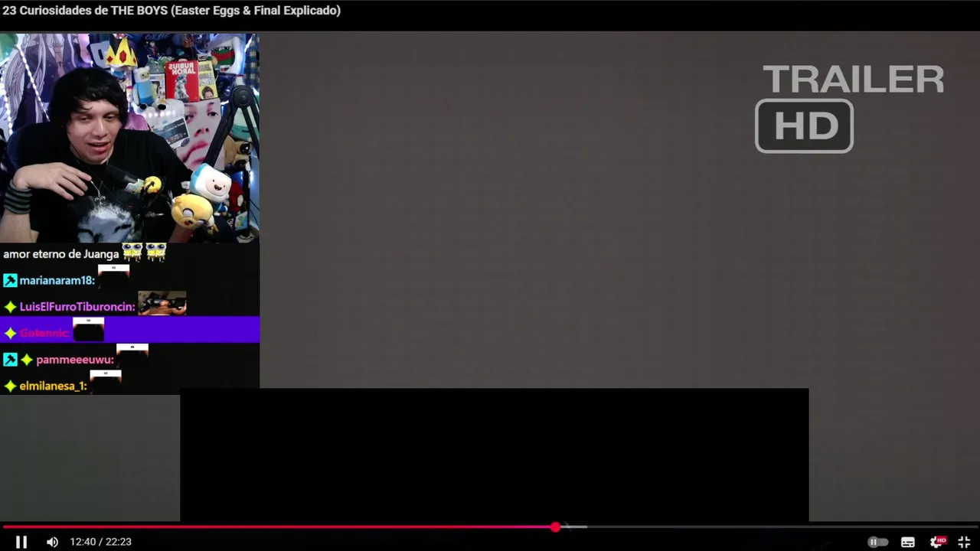Screen dimensions: 980x551
Task: Click the 'amor eterno de Juanga' text
Action: (61, 254)
